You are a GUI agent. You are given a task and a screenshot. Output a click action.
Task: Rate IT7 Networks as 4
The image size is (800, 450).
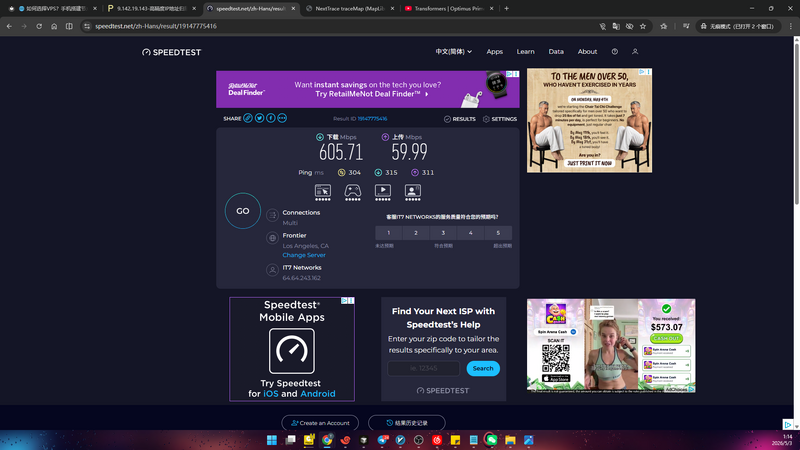[471, 233]
